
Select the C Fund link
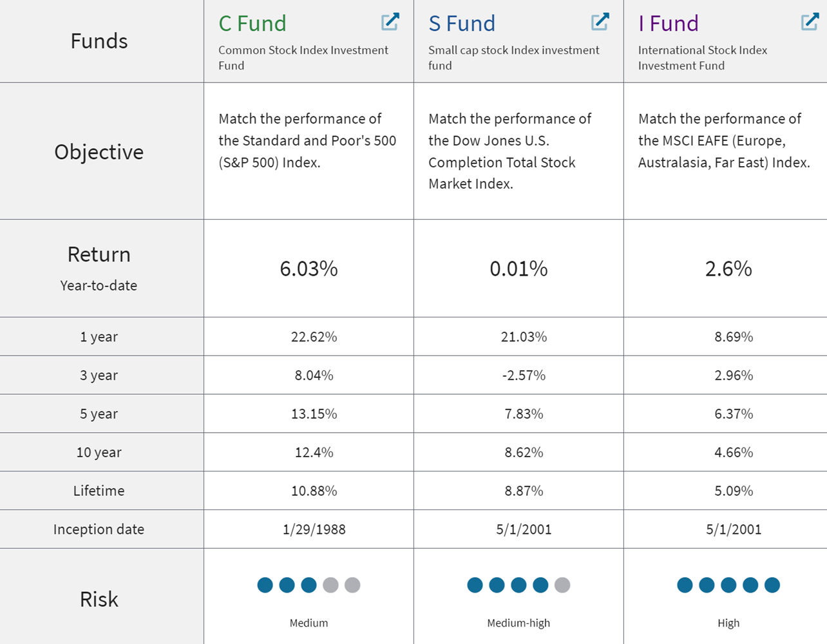251,23
